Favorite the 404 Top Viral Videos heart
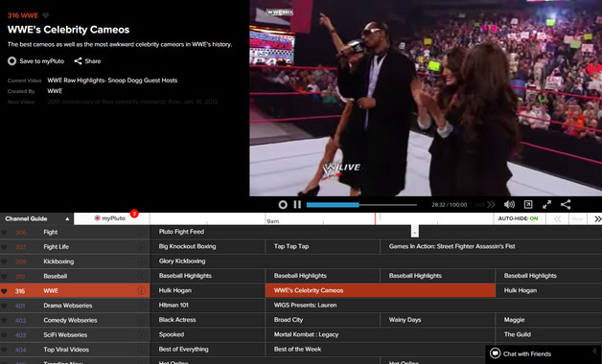 point(4,350)
